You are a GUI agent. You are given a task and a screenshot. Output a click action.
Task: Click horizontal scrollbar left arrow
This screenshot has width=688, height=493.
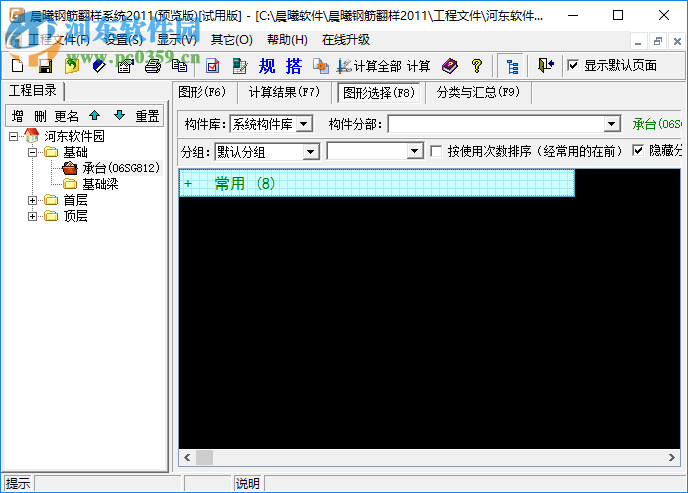(x=187, y=457)
